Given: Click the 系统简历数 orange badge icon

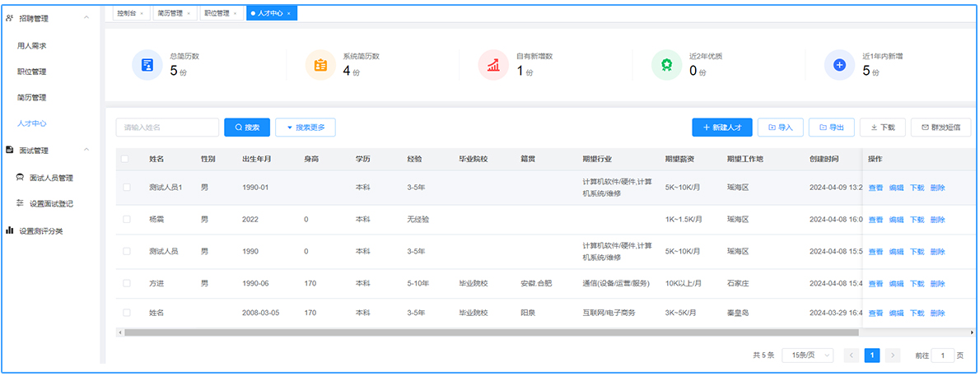Looking at the screenshot, I should tap(320, 65).
